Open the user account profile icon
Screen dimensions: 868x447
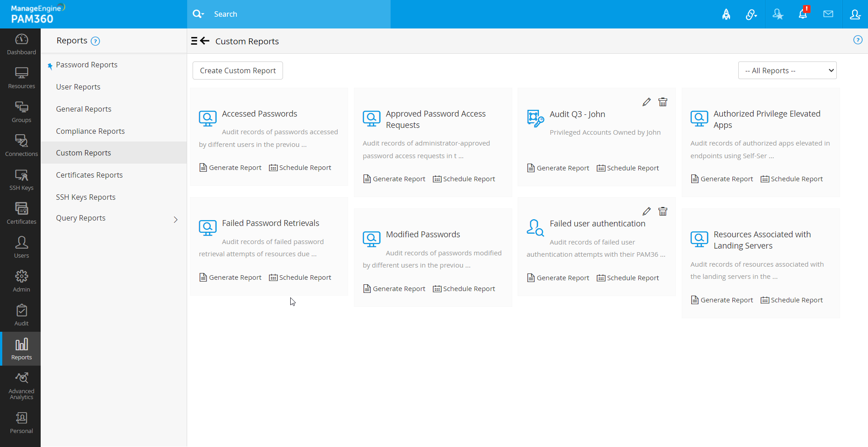click(854, 14)
